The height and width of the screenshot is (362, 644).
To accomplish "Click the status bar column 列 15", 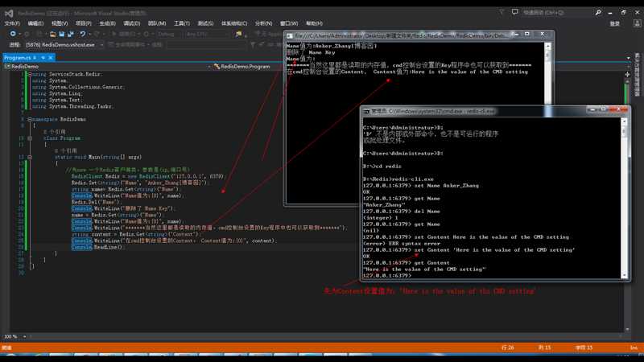I will coord(545,348).
